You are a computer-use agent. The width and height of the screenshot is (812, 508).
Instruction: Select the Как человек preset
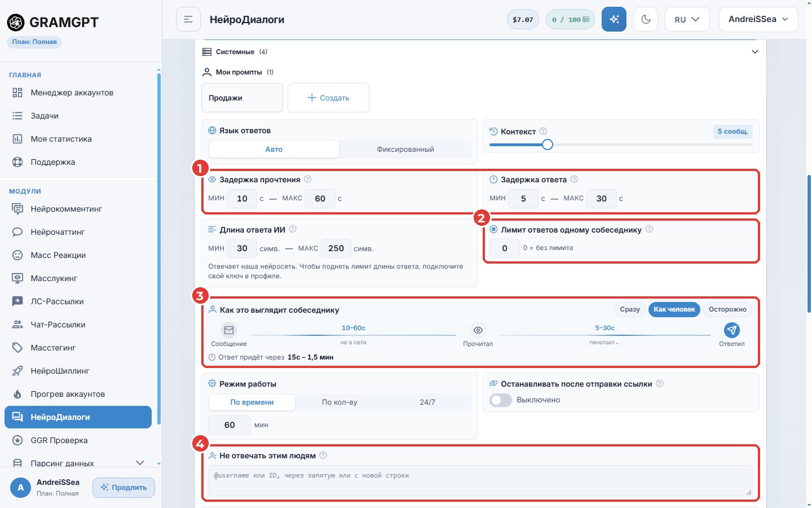point(674,309)
